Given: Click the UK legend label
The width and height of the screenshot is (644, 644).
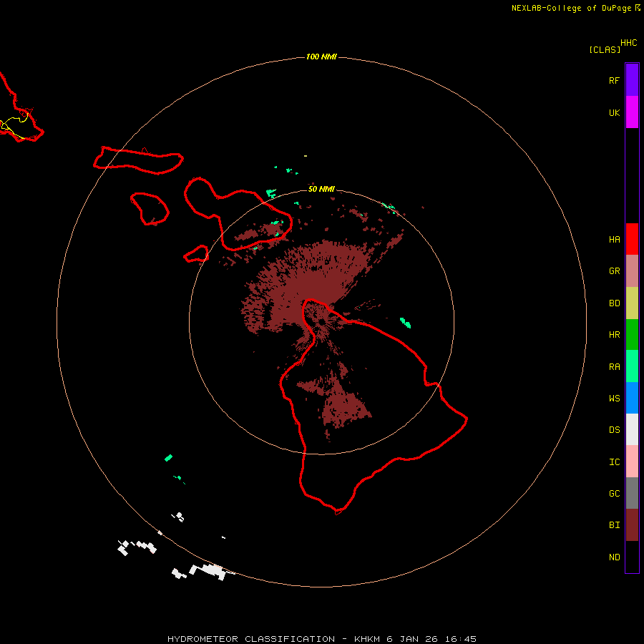Looking at the screenshot, I should pos(614,113).
